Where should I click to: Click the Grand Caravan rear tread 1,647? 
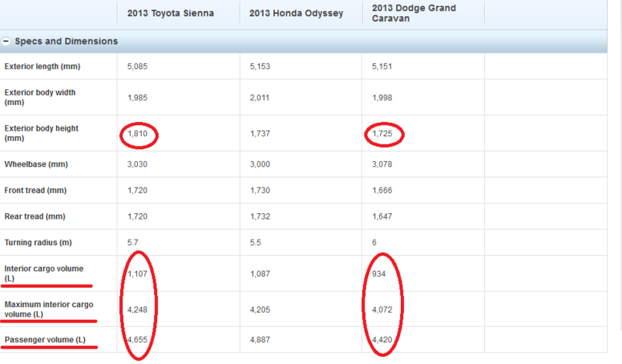382,216
